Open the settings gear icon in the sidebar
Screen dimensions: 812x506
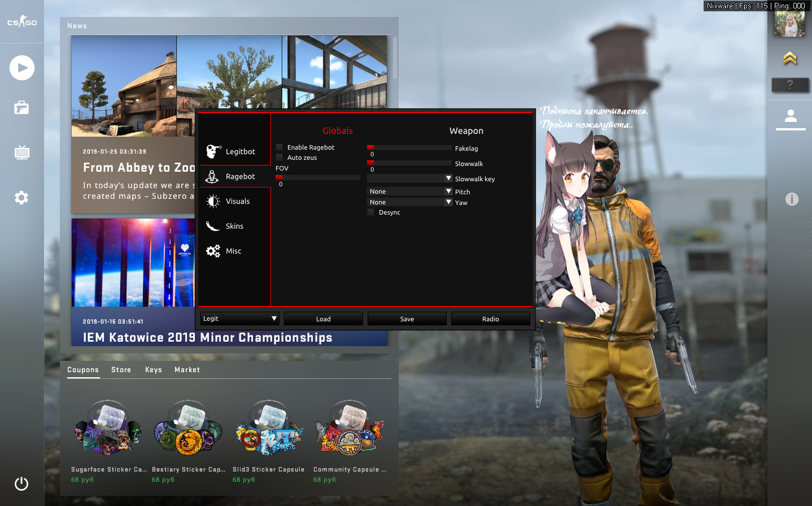(x=21, y=198)
